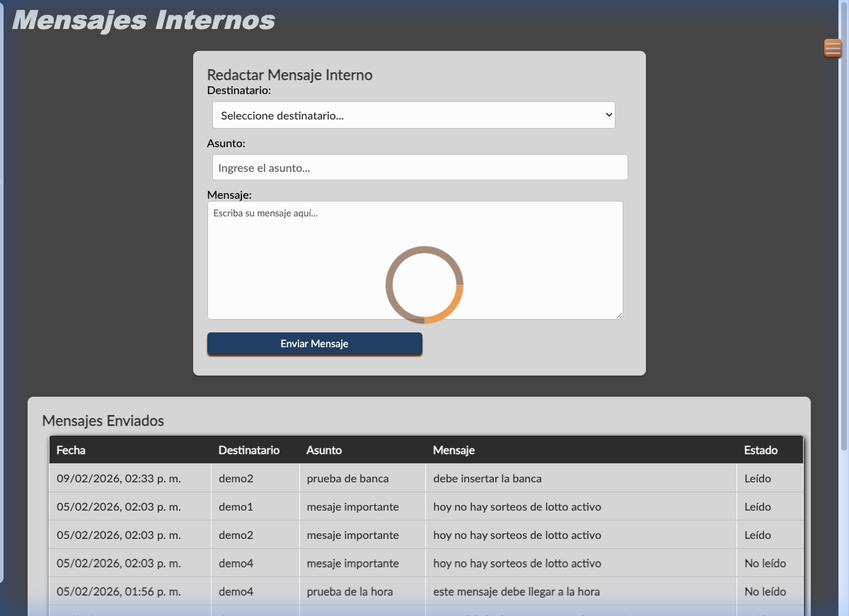
Task: Select the row dated 09/02/2026, 02:33 p. m.
Action: [x=119, y=478]
